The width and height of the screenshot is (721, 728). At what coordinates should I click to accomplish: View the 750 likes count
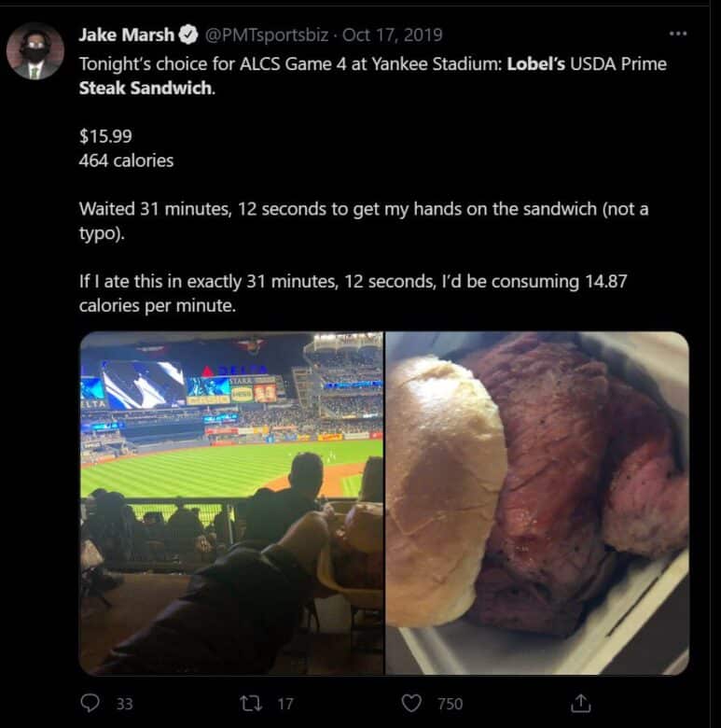coord(451,704)
